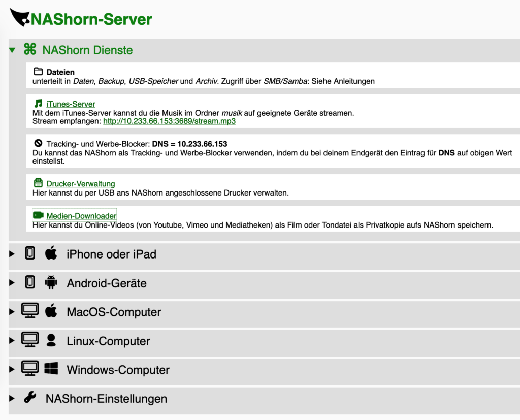Open the Medien-Downloader link
This screenshot has width=520, height=420.
pos(81,216)
